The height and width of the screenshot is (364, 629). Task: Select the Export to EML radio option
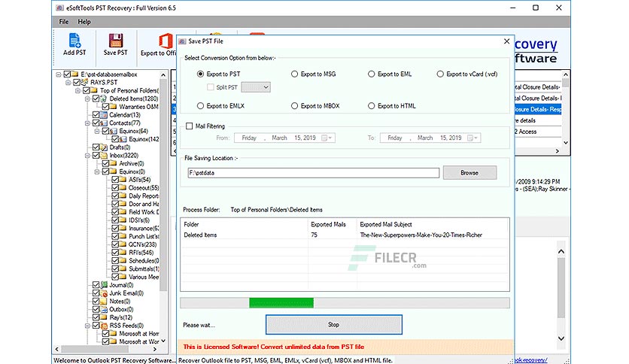tap(371, 74)
